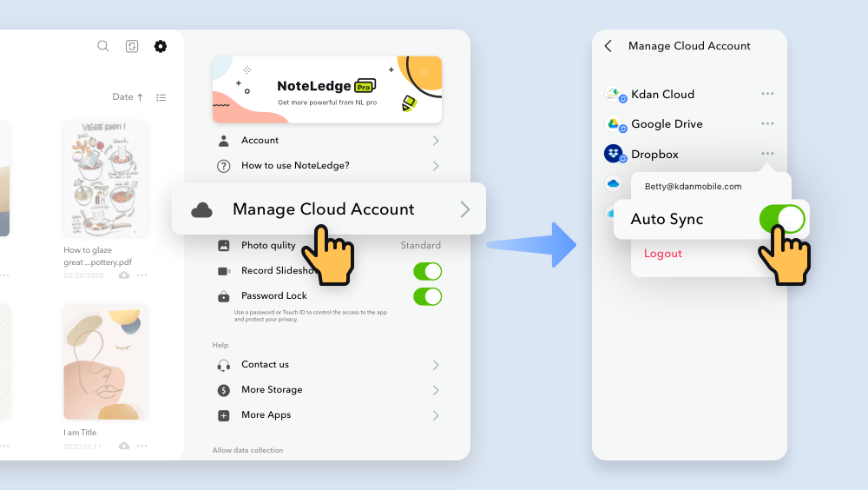Click the More Apps plus icon

tap(224, 416)
